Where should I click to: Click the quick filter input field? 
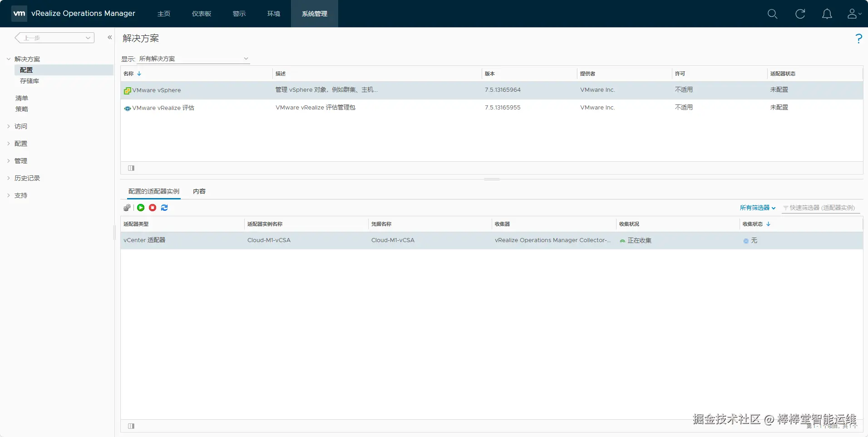[822, 208]
